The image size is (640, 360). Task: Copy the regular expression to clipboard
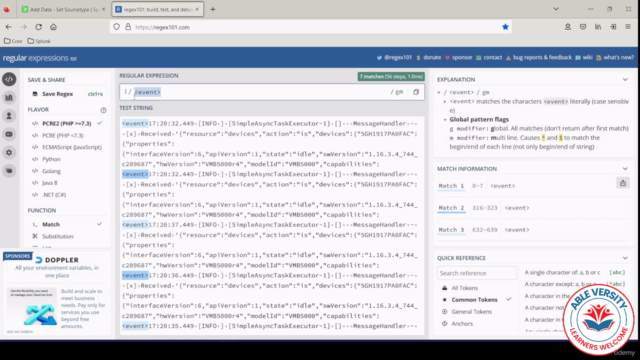coord(416,92)
